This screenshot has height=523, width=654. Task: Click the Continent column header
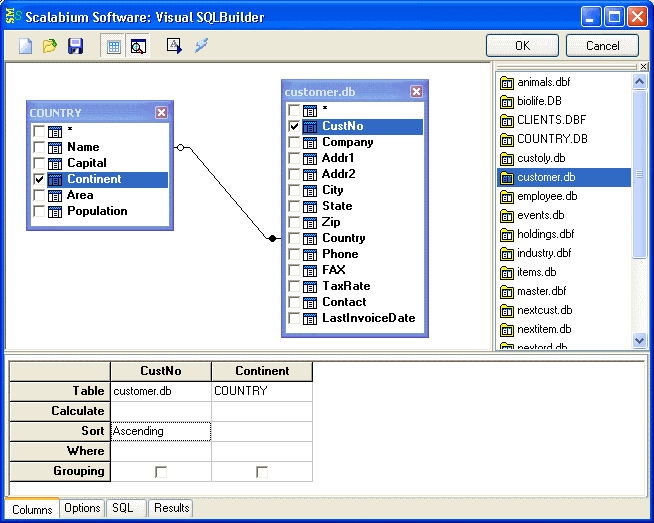[262, 371]
